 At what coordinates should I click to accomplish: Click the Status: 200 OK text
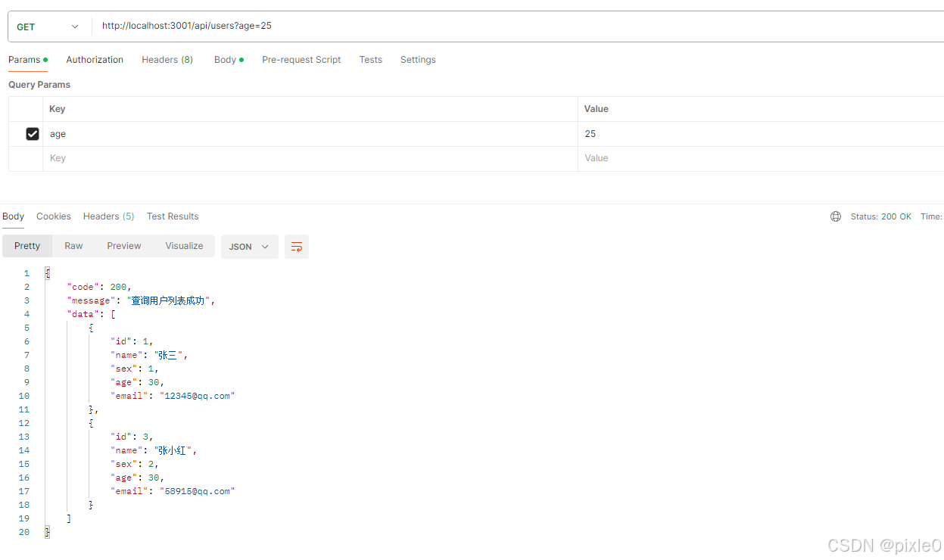click(x=881, y=216)
